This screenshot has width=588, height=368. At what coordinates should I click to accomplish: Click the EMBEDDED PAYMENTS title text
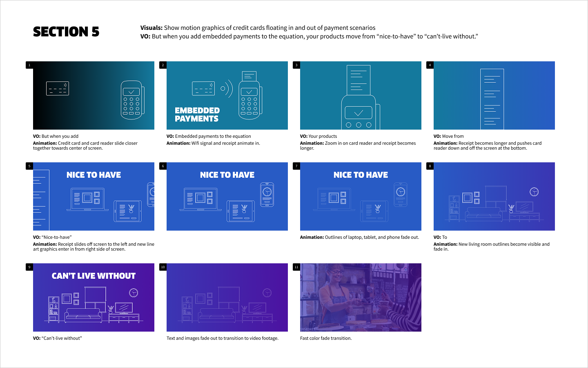197,114
